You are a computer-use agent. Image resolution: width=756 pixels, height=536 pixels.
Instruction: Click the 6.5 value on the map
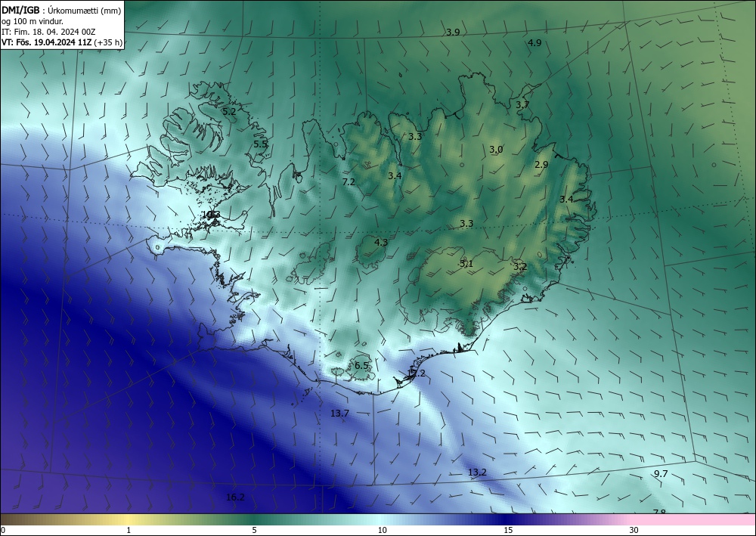coord(361,365)
